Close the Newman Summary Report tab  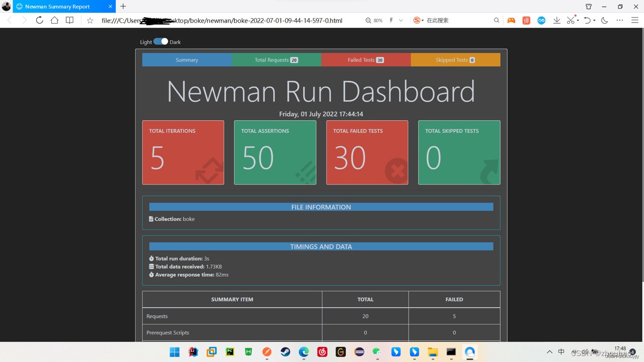pos(111,7)
